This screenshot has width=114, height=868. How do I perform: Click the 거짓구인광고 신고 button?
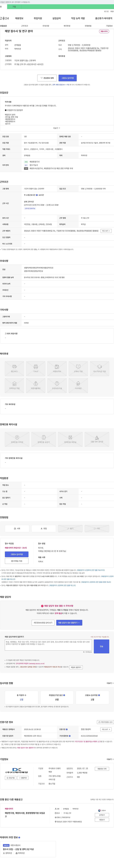point(105,722)
